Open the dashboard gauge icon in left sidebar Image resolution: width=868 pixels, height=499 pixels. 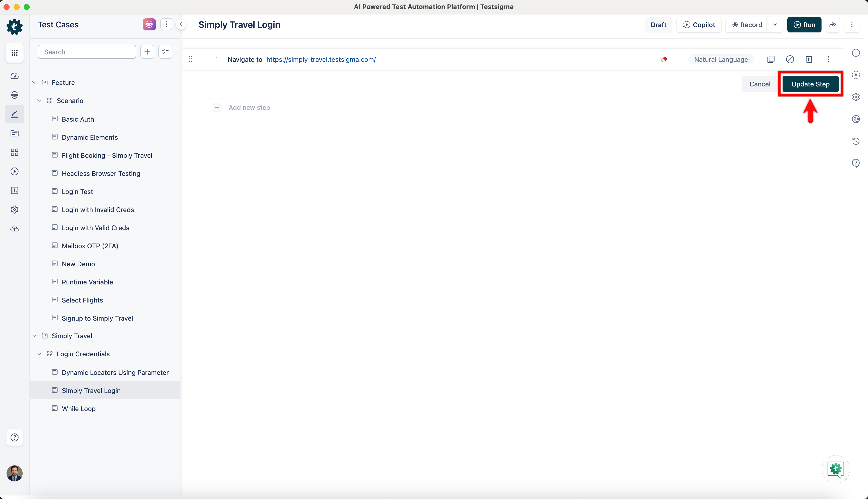click(x=14, y=76)
